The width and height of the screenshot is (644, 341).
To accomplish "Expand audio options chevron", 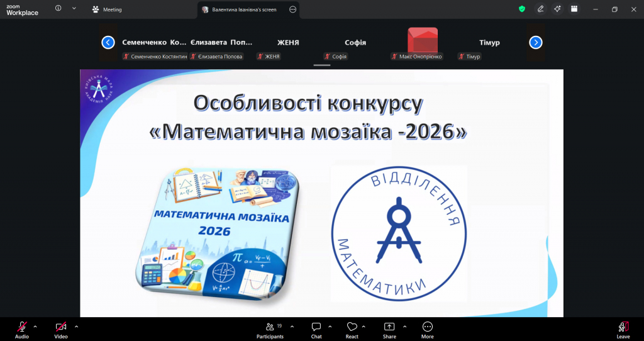I will pos(35,327).
